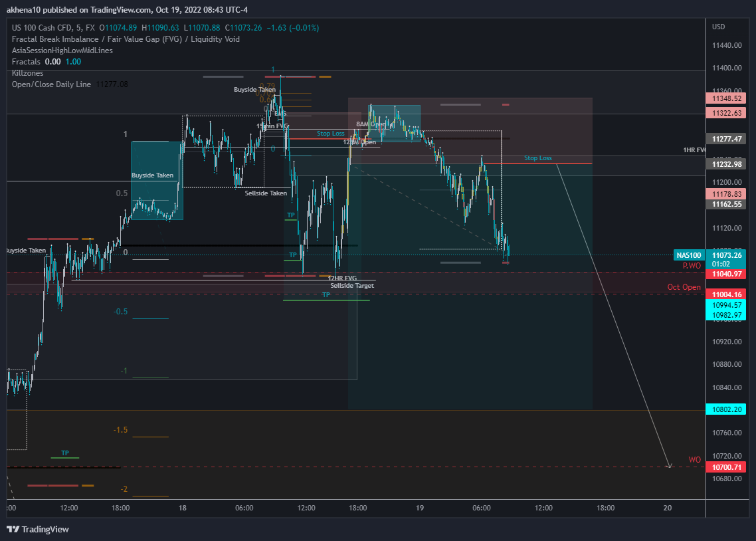Click the 10994.57 cyan price label
Viewport: 756px width, 541px height.
(726, 305)
